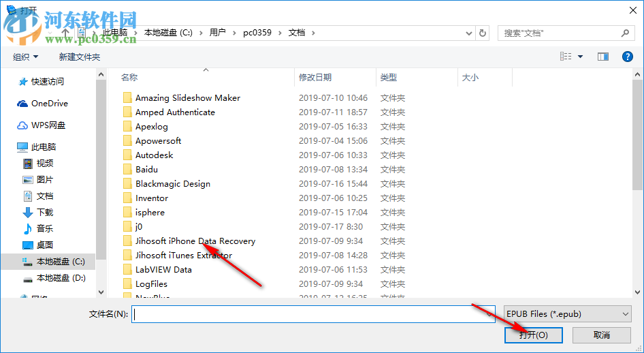Image resolution: width=644 pixels, height=353 pixels.
Task: Click date 2019-07-16 15:44
Action: pyautogui.click(x=333, y=184)
